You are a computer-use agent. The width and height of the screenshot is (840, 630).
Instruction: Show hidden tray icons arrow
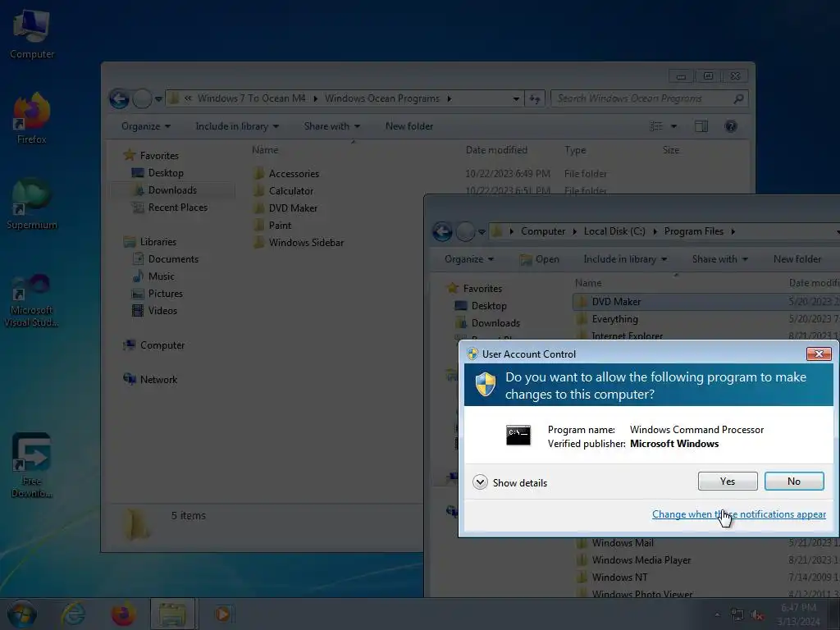(717, 615)
